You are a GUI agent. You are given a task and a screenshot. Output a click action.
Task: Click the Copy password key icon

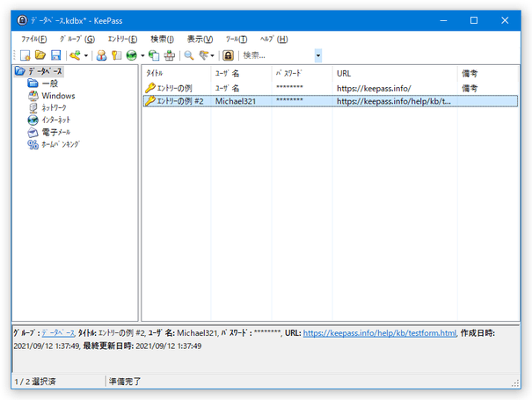116,55
